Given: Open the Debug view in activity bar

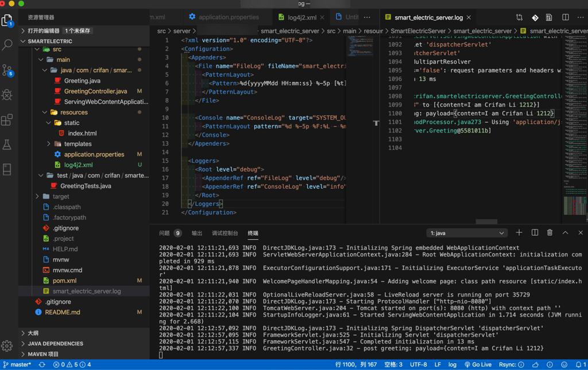Looking at the screenshot, I should pos(7,95).
